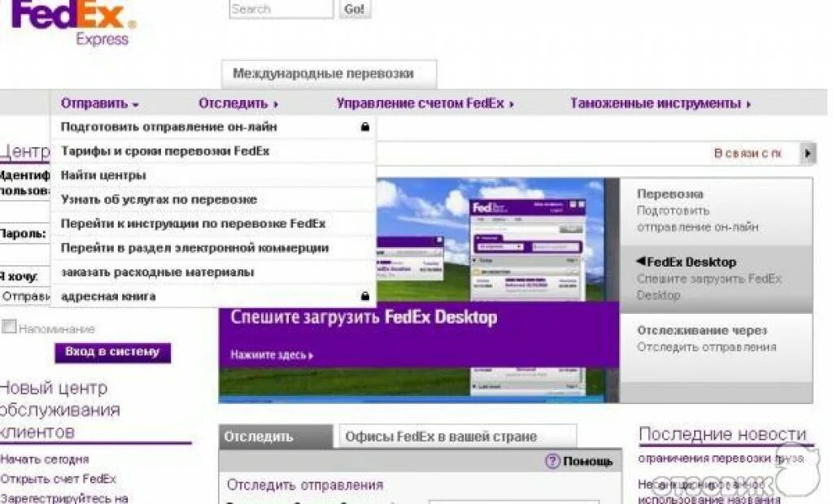
Task: Click the Нажмите здесь link on the banner
Action: [x=272, y=355]
